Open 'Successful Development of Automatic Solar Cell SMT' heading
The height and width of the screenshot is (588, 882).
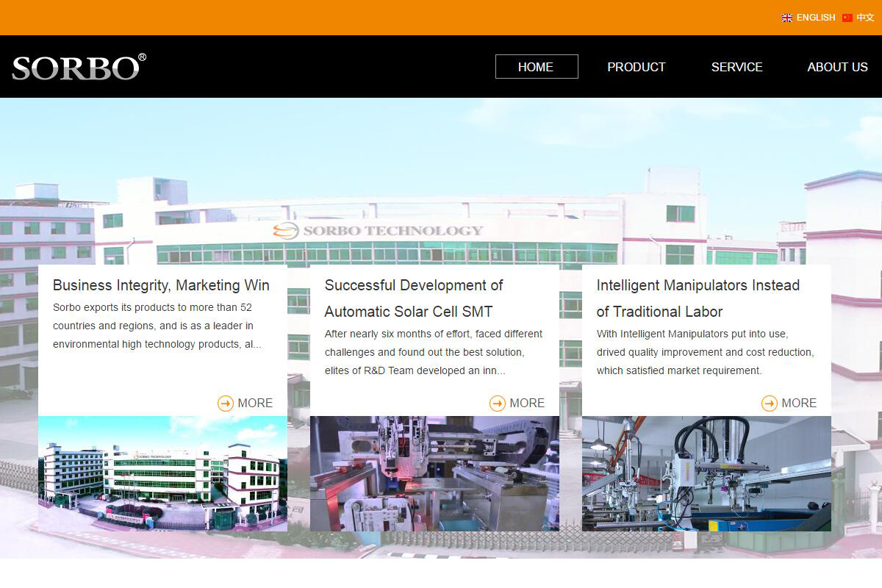[x=414, y=298]
